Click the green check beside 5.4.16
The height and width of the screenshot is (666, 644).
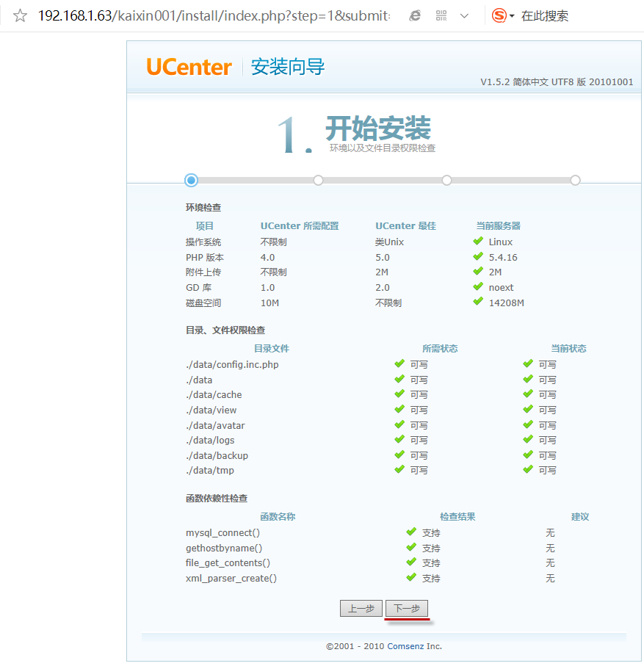pyautogui.click(x=478, y=256)
